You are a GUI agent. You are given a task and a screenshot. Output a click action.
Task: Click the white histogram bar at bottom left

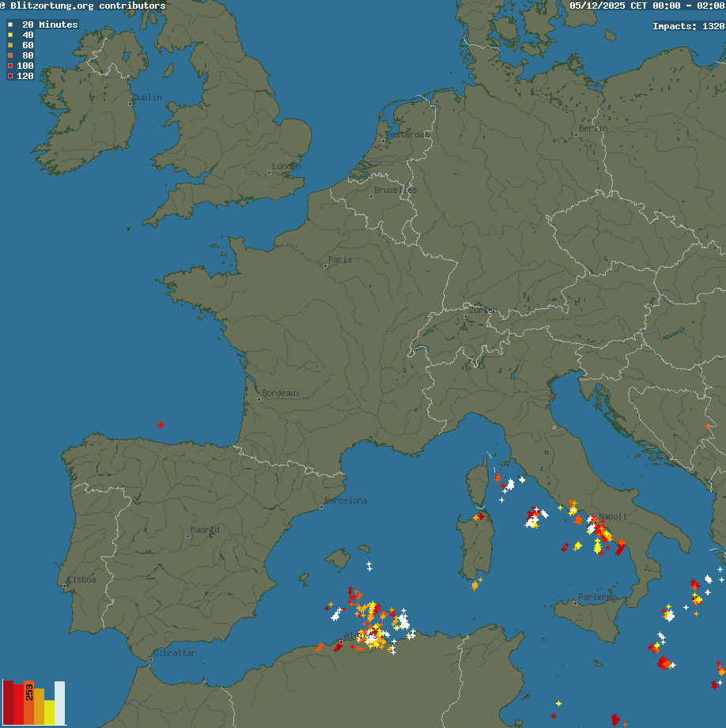click(x=59, y=703)
